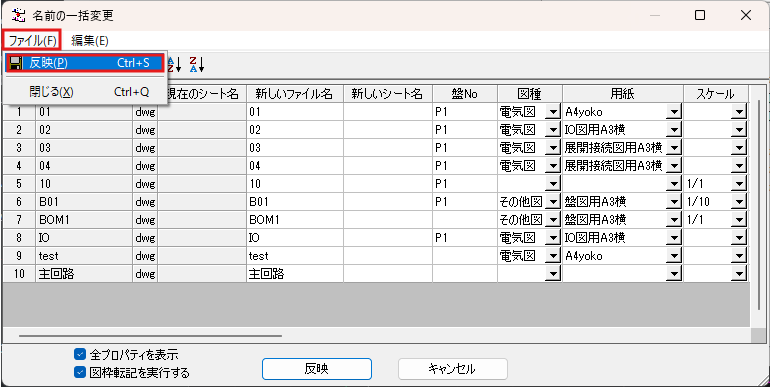Click the empty 盤No cell in row BOM1
This screenshot has height=387, width=770.
pyautogui.click(x=465, y=220)
